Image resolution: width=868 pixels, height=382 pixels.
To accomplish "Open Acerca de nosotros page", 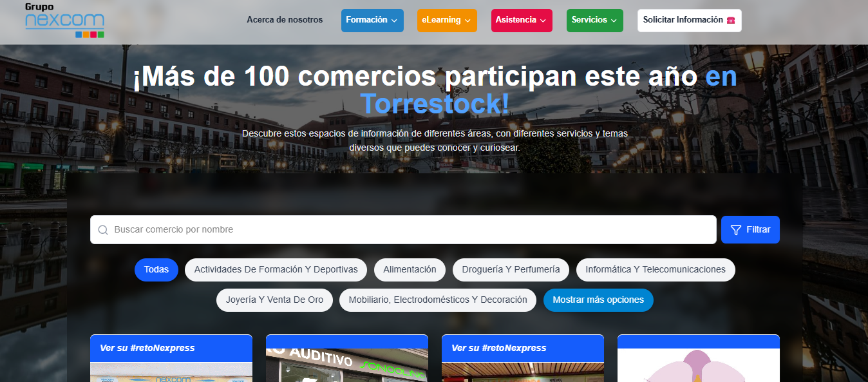I will tap(285, 20).
